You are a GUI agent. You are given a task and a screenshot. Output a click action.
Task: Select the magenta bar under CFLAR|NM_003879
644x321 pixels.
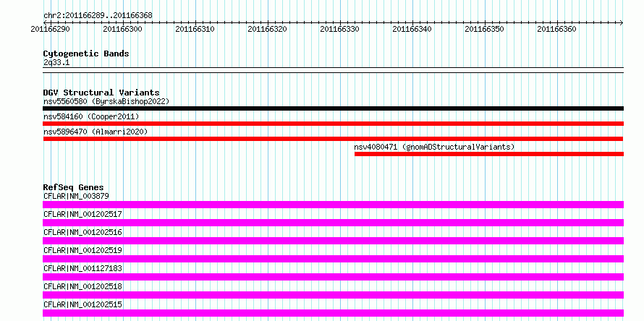click(x=333, y=205)
